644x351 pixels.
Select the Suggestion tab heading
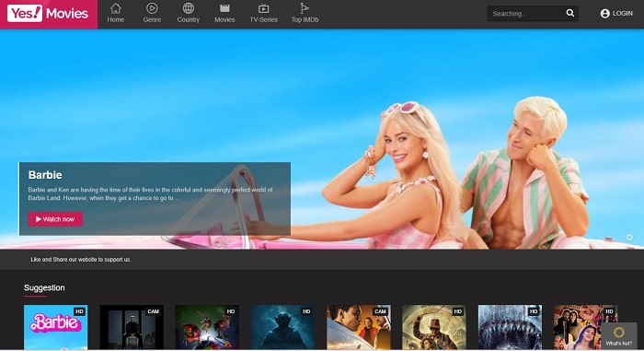click(x=44, y=287)
